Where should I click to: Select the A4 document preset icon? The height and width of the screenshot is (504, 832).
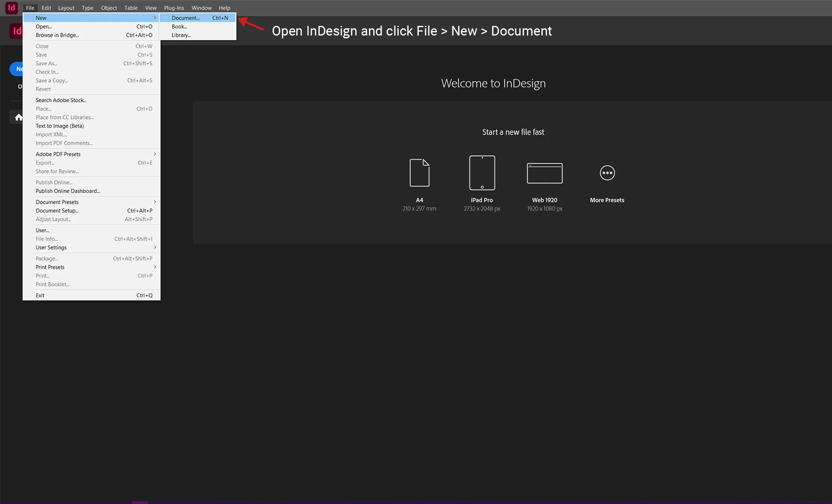tap(419, 173)
